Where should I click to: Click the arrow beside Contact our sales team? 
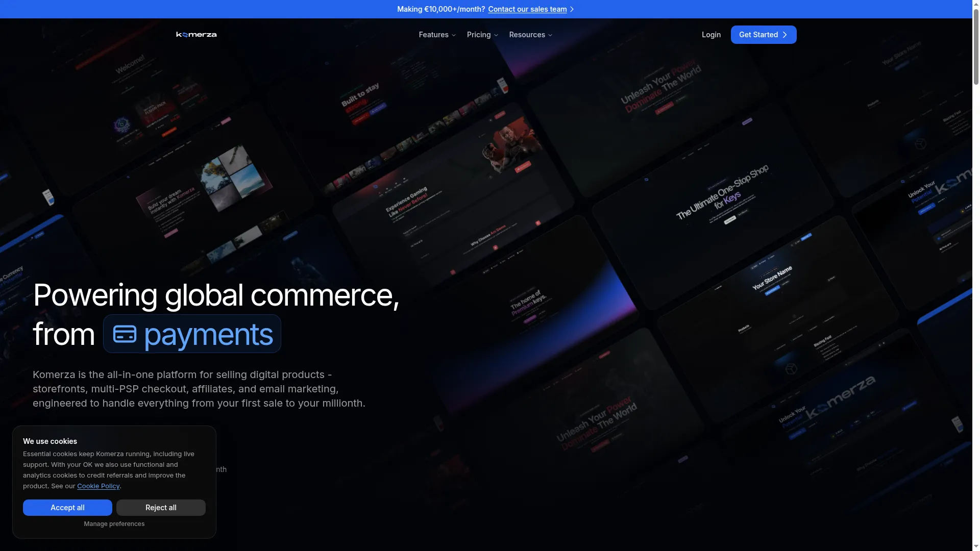coord(572,9)
